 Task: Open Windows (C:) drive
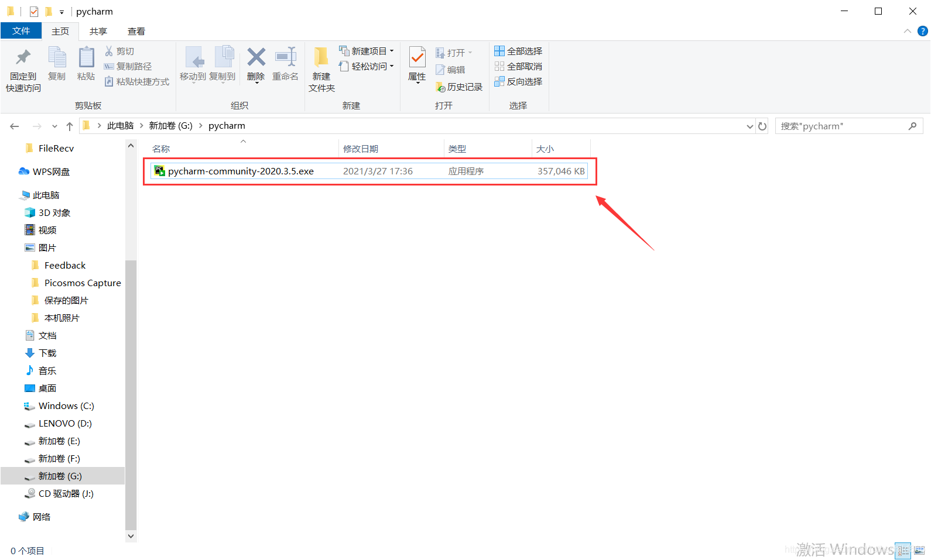(59, 406)
